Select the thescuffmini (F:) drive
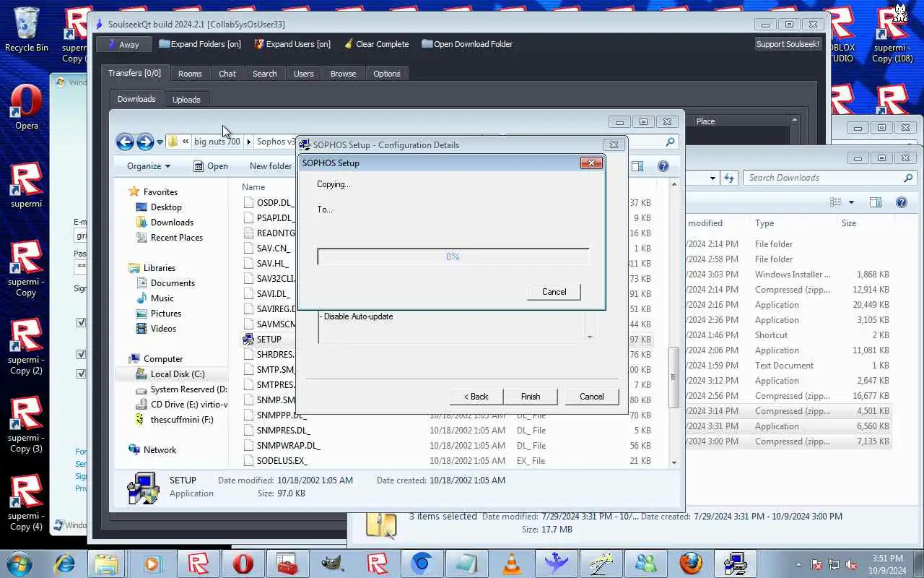The width and height of the screenshot is (924, 578). 182,420
